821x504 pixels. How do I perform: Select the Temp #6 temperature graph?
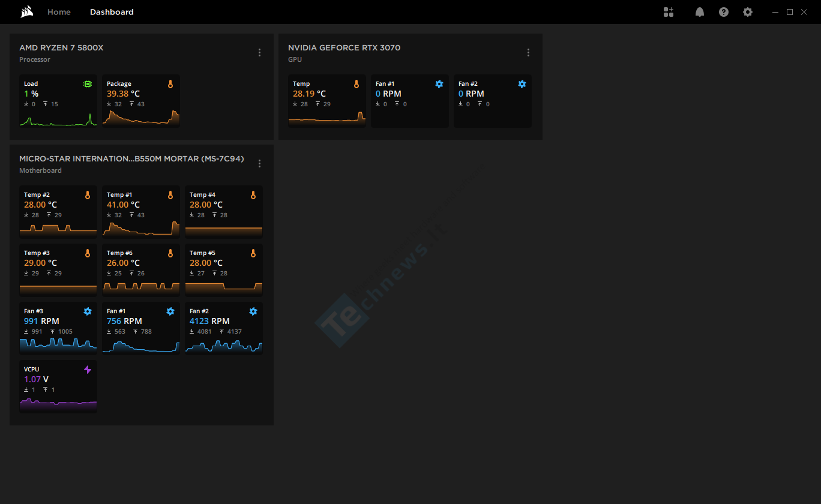(141, 288)
